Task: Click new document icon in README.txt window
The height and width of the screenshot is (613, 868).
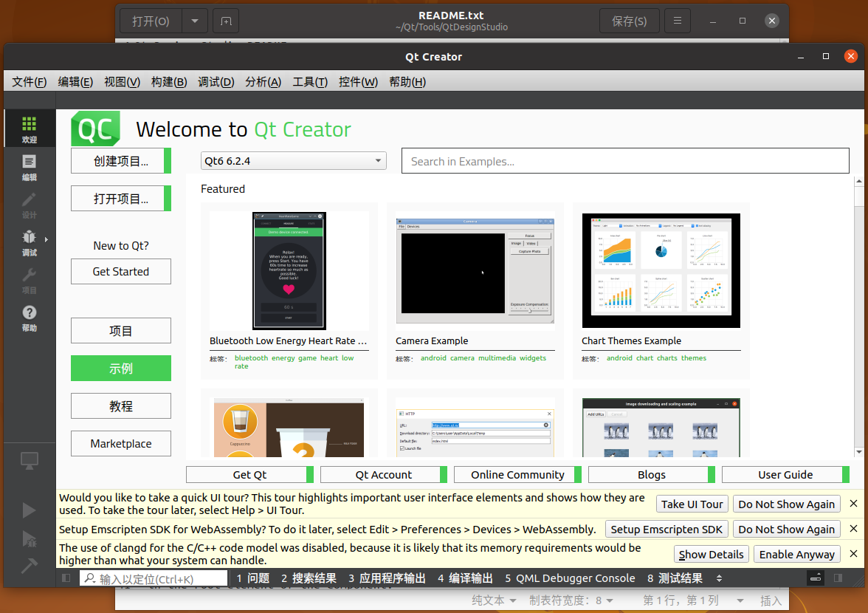Action: [x=226, y=21]
